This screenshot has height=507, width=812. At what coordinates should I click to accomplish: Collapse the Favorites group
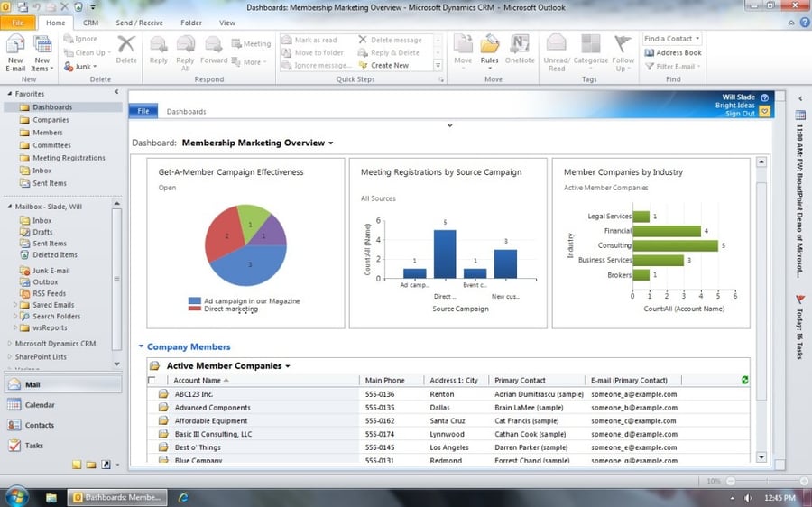coord(9,94)
